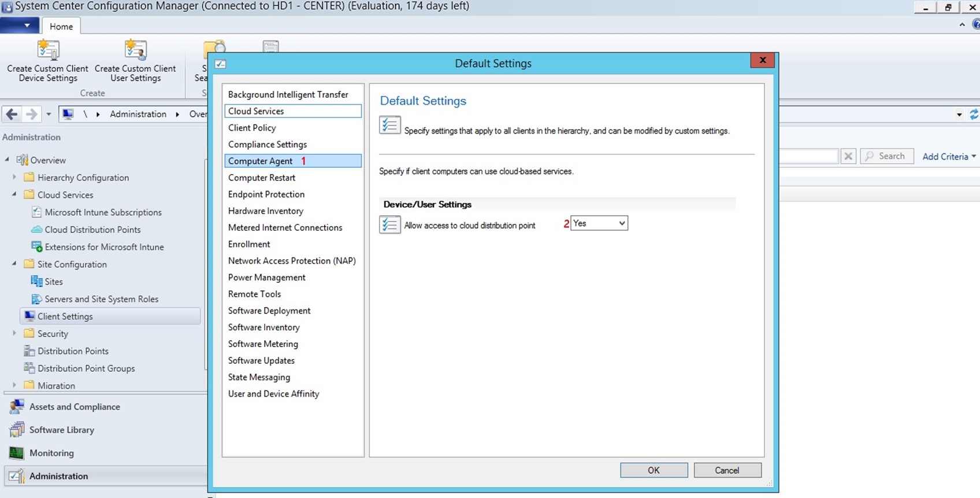
Task: Open the Home ribbon tab
Action: [x=61, y=26]
